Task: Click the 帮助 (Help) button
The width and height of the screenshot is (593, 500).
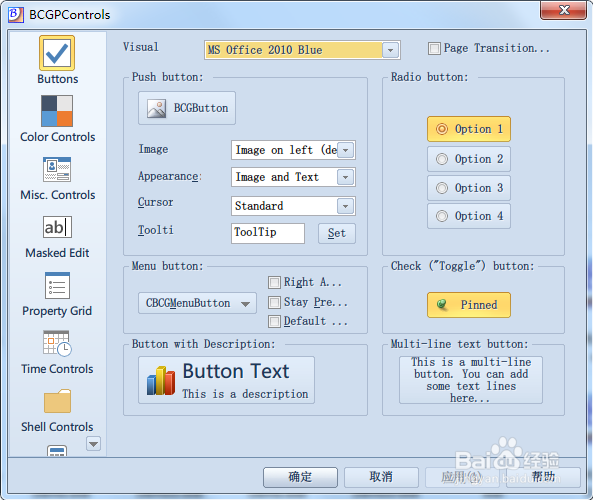Action: coord(543,477)
